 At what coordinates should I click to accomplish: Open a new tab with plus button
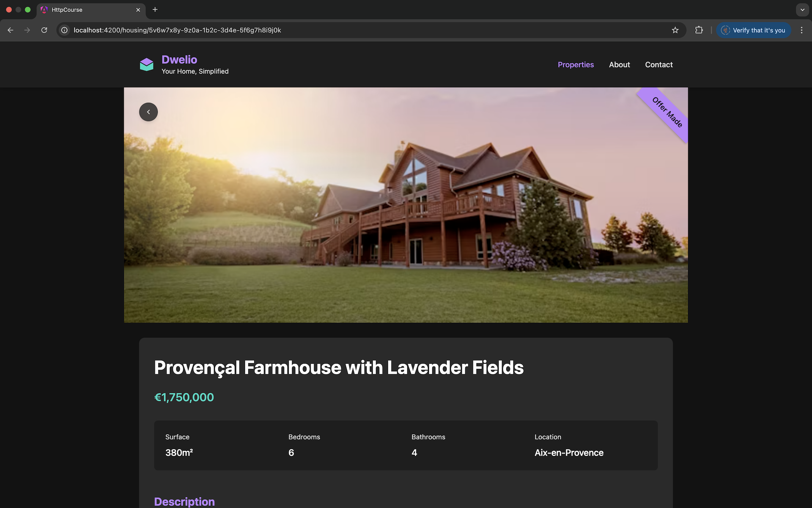tap(155, 9)
